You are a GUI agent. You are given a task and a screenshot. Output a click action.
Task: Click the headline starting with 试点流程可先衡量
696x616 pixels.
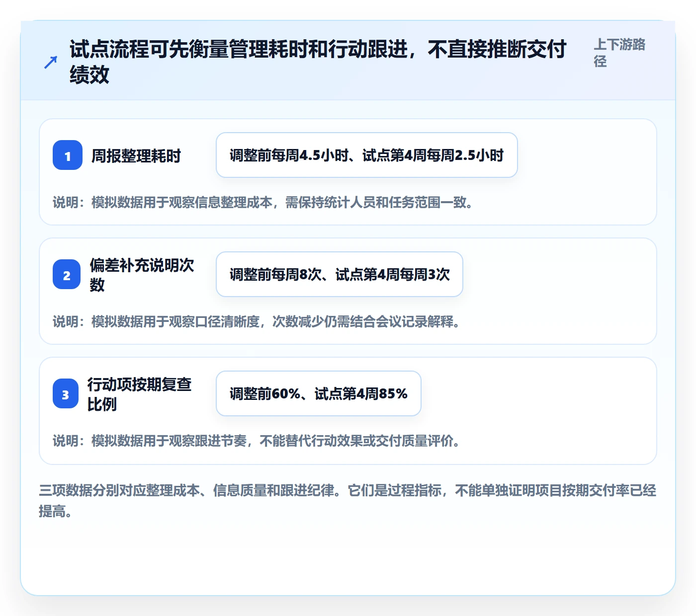[x=318, y=62]
